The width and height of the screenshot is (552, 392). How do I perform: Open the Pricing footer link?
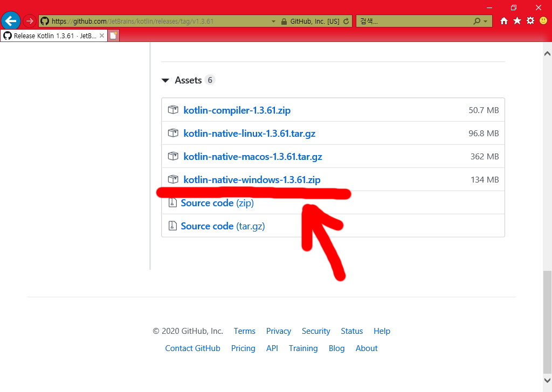pyautogui.click(x=243, y=348)
